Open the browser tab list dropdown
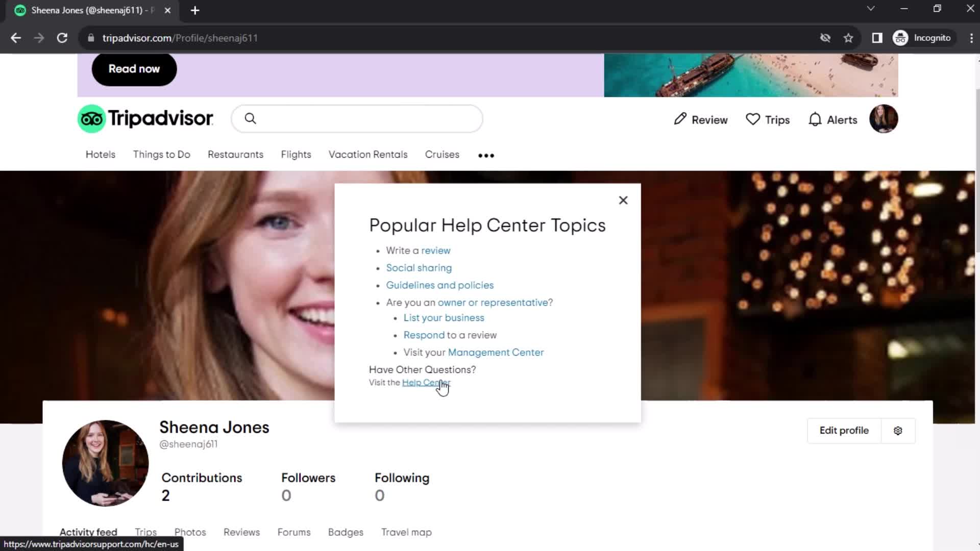 tap(871, 10)
